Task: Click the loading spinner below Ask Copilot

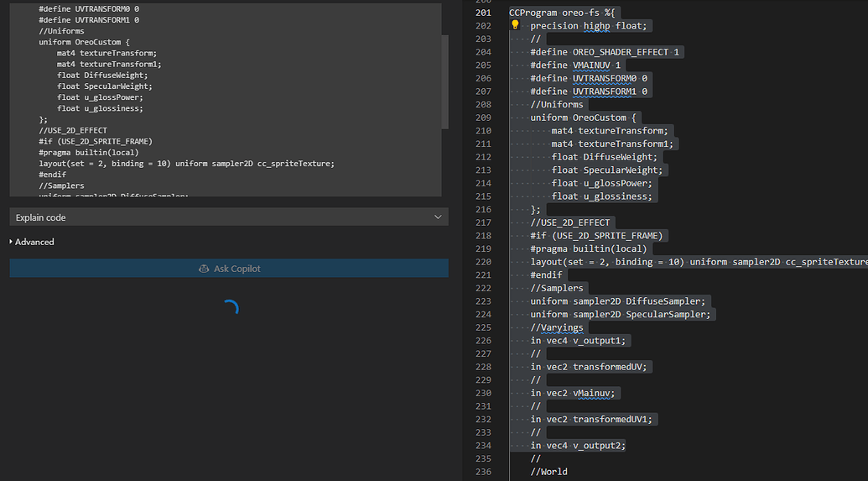Action: [x=229, y=308]
